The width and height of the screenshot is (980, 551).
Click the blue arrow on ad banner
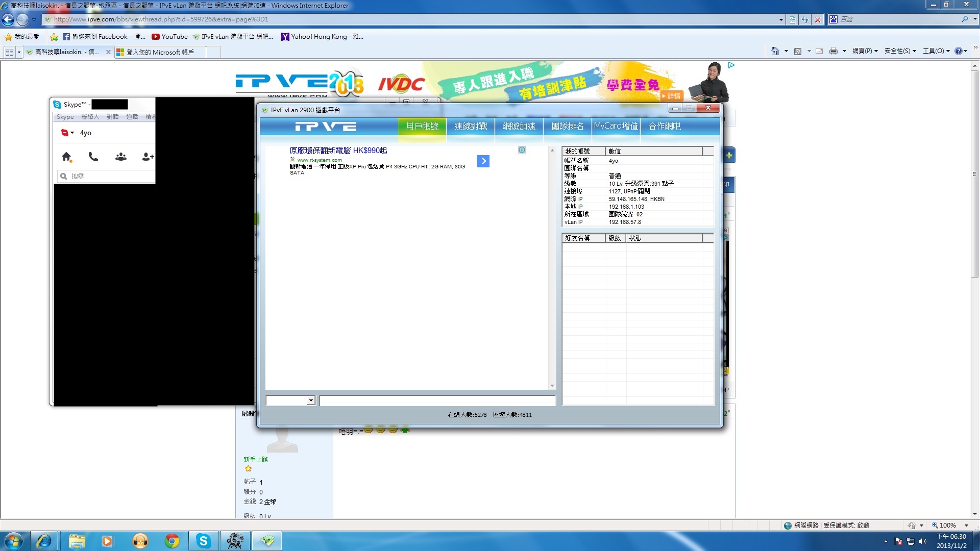click(x=483, y=161)
